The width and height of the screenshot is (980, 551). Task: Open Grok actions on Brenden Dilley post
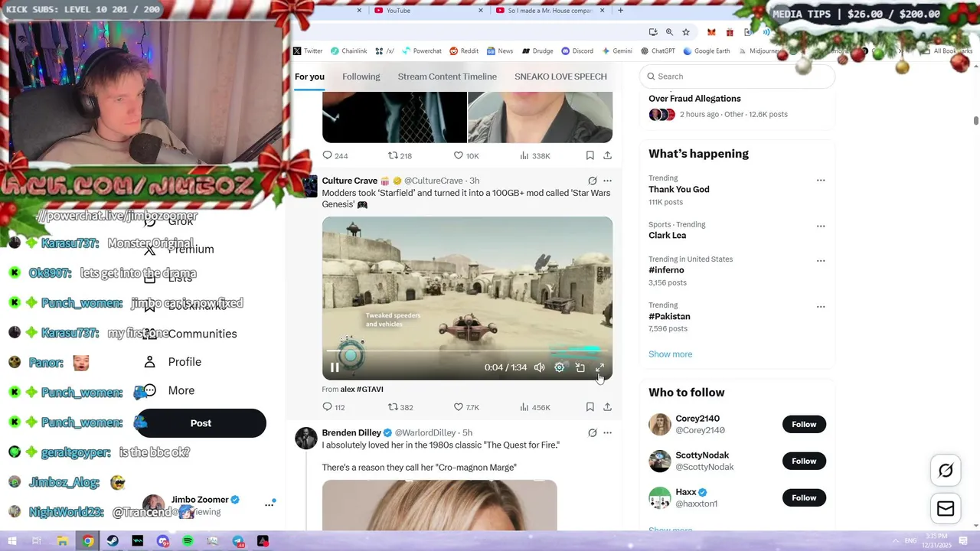592,432
